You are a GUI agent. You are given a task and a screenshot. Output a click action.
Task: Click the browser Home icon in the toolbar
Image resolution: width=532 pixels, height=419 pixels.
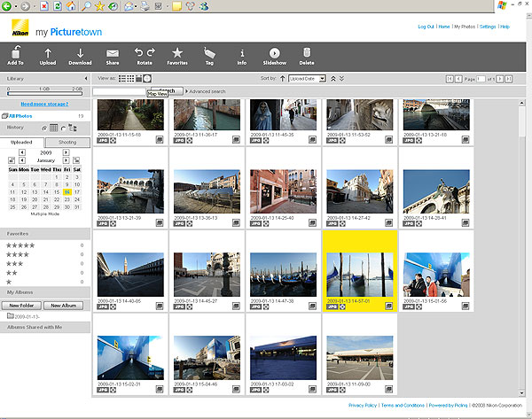point(71,6)
